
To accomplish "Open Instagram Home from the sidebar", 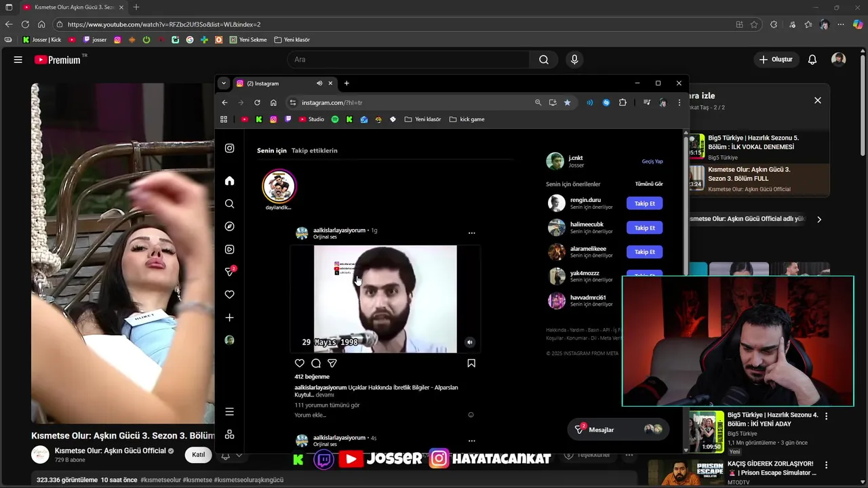I will [229, 181].
